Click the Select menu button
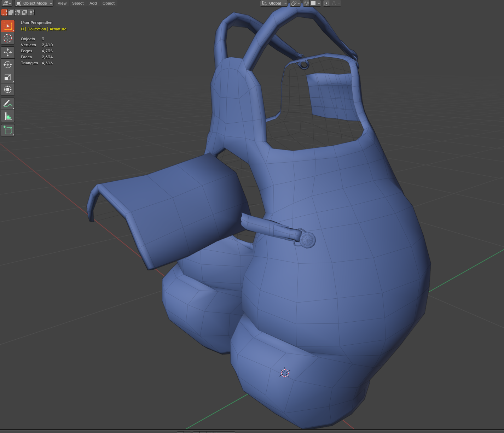The image size is (504, 433). coord(78,3)
